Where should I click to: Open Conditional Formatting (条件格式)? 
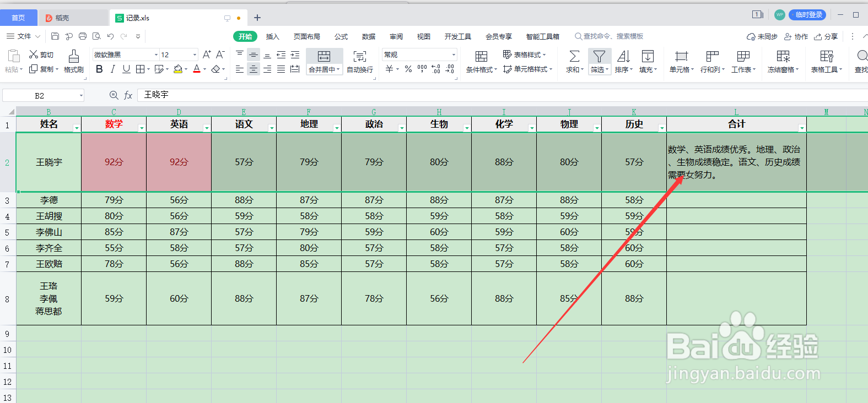[x=481, y=61]
